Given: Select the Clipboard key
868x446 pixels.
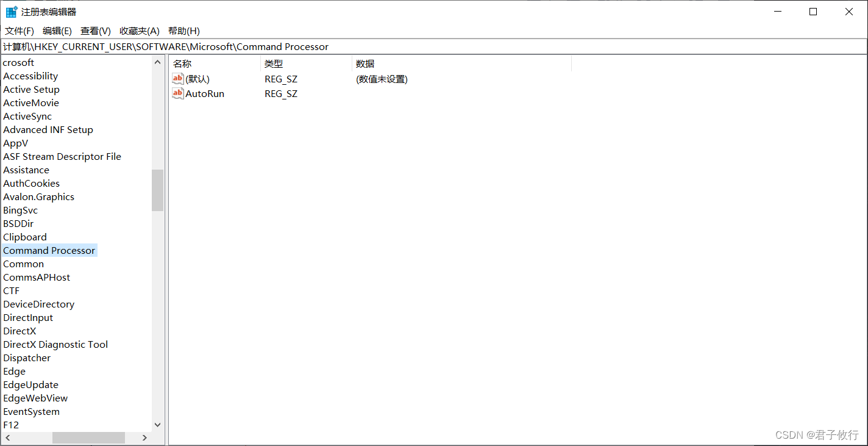Looking at the screenshot, I should (x=24, y=237).
